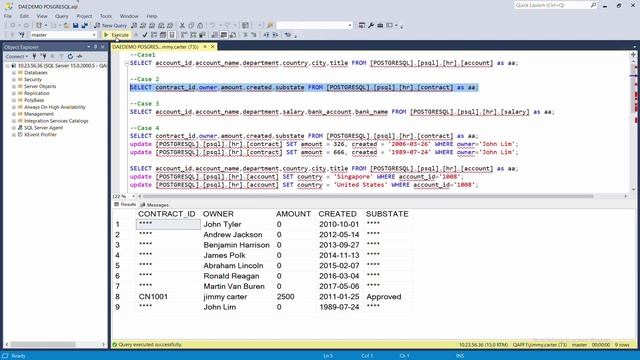This screenshot has width=640, height=360.
Task: Open the Project menu
Action: pos(84,16)
